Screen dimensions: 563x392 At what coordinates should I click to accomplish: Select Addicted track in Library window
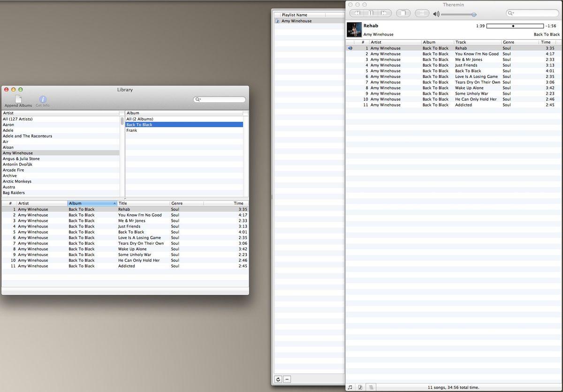coord(125,266)
